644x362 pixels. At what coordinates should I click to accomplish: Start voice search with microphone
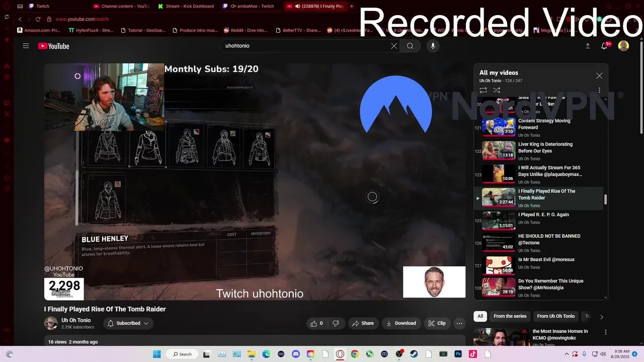433,46
